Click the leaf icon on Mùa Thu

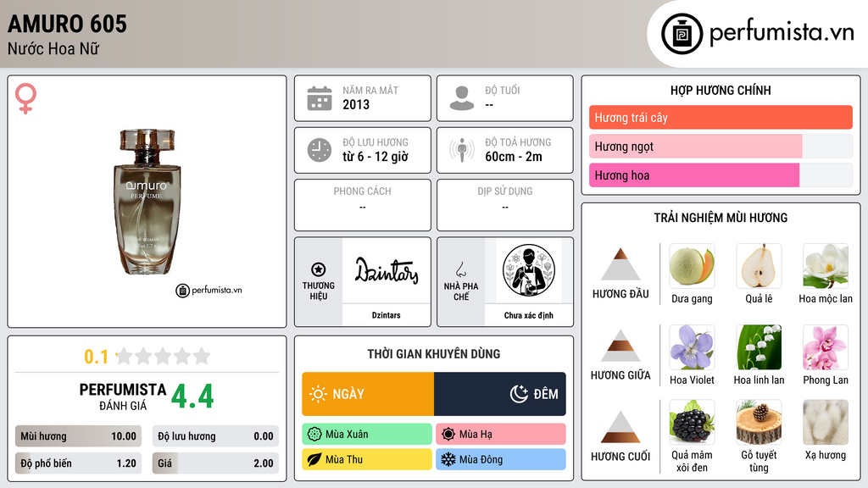pyautogui.click(x=314, y=459)
